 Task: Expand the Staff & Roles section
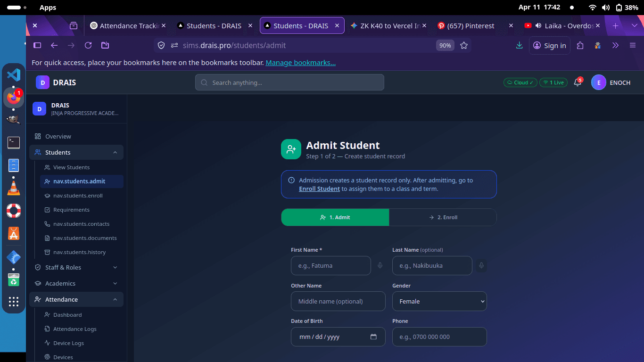pyautogui.click(x=76, y=267)
